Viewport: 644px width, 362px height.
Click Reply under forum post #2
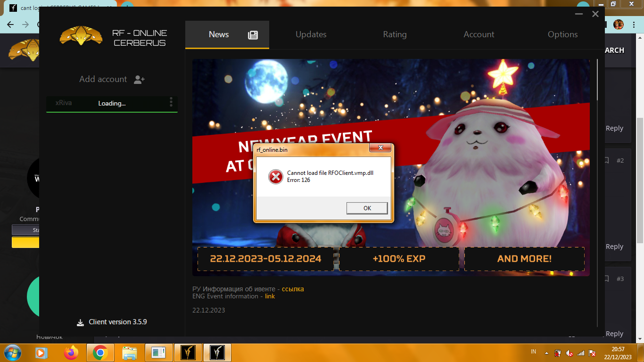pyautogui.click(x=614, y=247)
